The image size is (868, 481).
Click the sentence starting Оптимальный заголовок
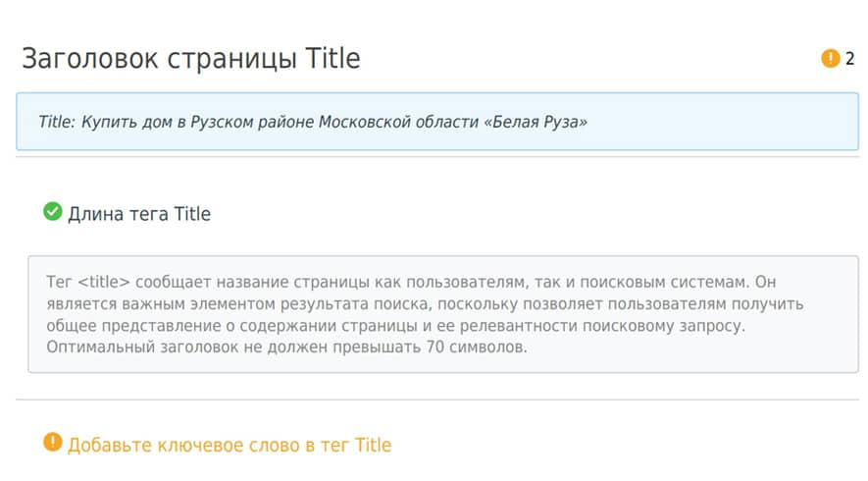[x=286, y=347]
